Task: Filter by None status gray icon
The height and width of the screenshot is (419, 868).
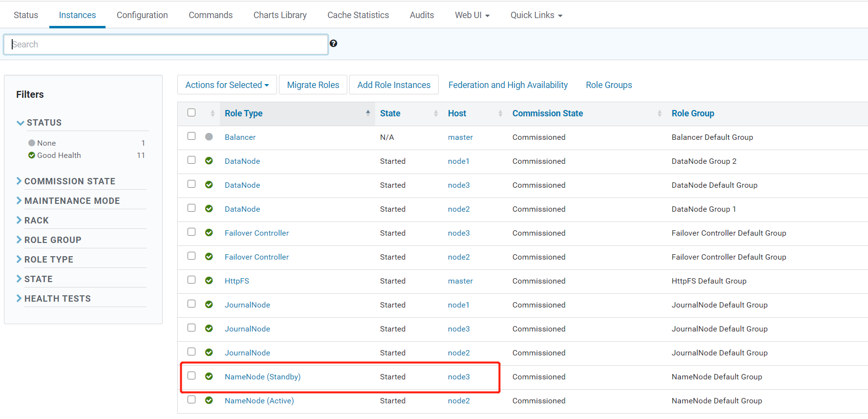Action: [32, 143]
